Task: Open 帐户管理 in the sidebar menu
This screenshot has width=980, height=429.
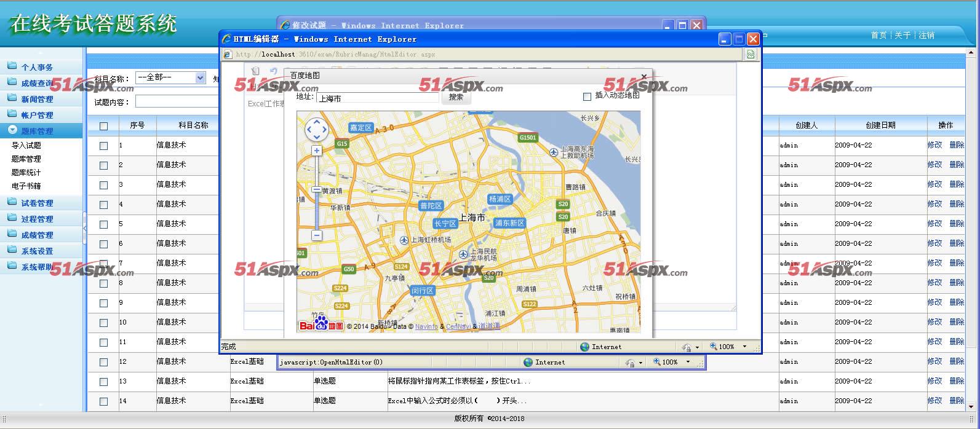Action: tap(41, 115)
